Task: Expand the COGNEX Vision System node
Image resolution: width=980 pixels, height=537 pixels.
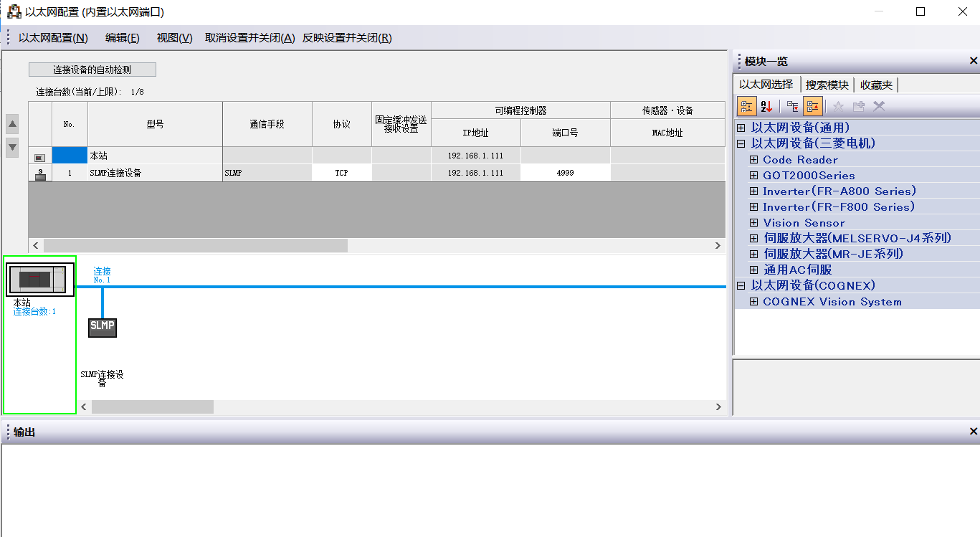Action: 753,302
